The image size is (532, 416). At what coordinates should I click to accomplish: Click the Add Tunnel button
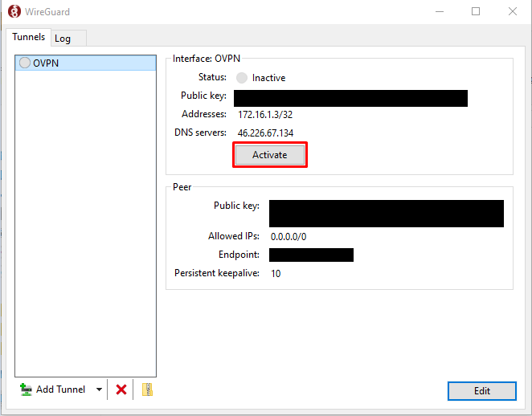coord(53,389)
